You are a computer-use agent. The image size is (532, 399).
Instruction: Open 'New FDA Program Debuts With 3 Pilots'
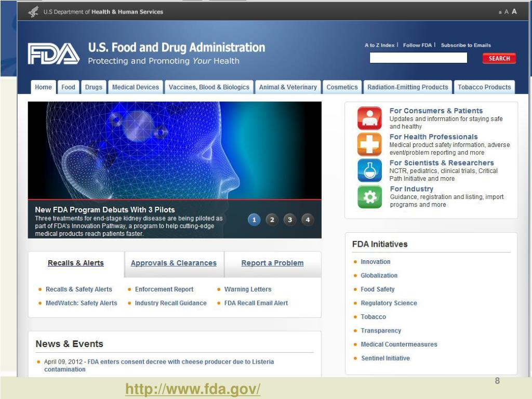tap(105, 210)
